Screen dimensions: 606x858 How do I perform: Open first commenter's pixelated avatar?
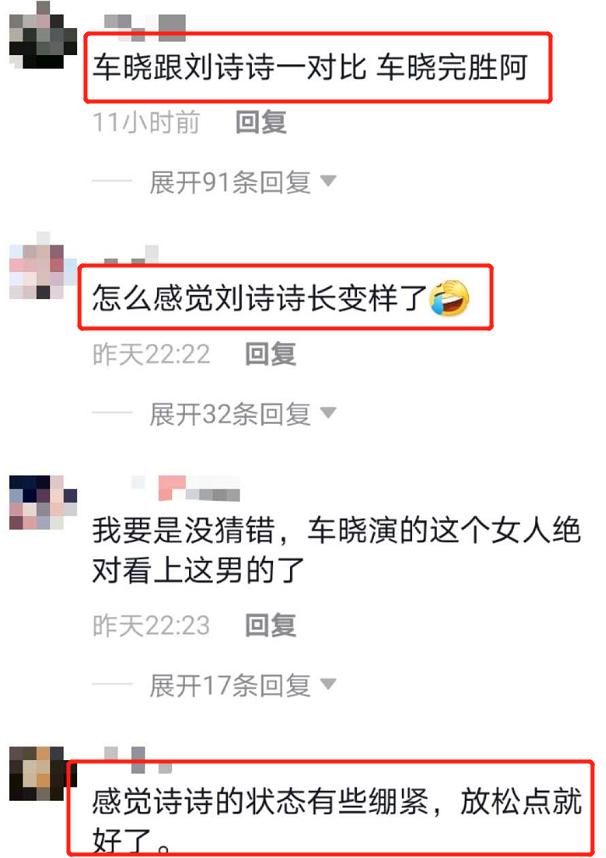pyautogui.click(x=43, y=35)
